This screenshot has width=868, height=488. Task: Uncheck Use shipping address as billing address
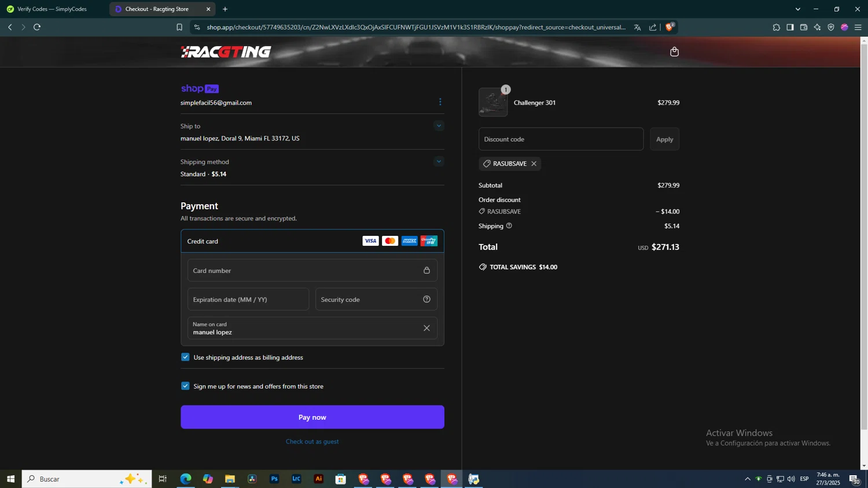pos(185,357)
